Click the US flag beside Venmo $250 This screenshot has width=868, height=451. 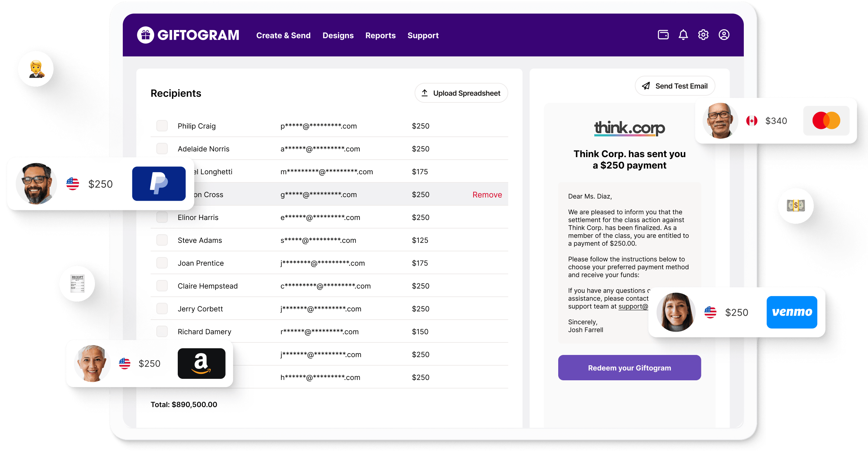pyautogui.click(x=710, y=312)
